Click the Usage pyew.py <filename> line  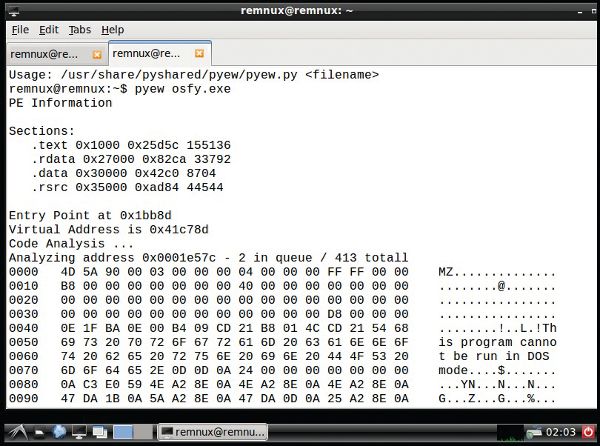click(x=194, y=75)
